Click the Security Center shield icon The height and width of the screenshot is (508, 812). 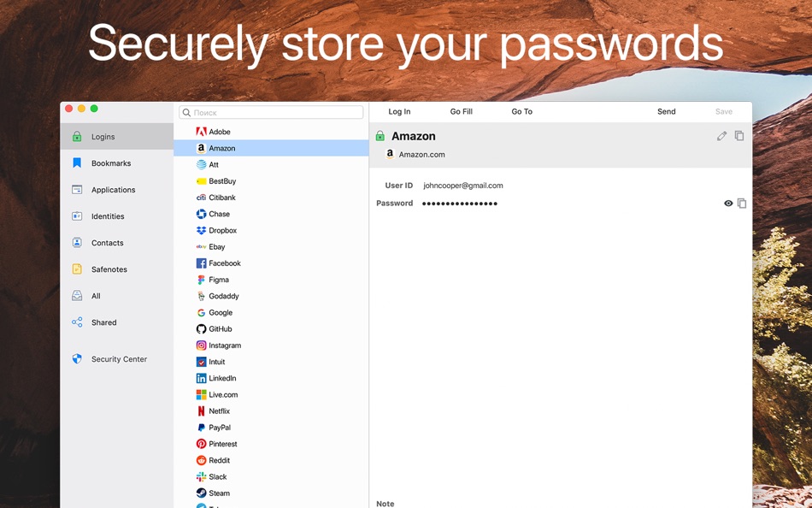point(77,359)
